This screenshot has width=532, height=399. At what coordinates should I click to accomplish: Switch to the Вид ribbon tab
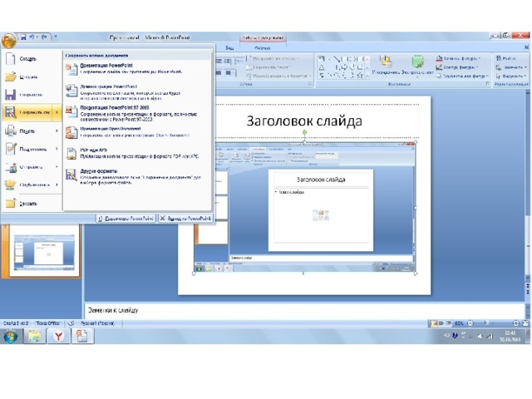pyautogui.click(x=229, y=48)
